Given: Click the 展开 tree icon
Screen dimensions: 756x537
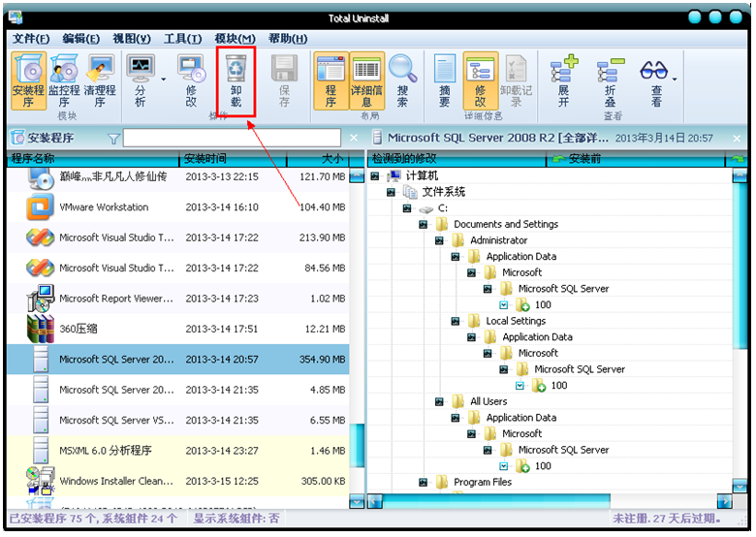Looking at the screenshot, I should pyautogui.click(x=564, y=81).
